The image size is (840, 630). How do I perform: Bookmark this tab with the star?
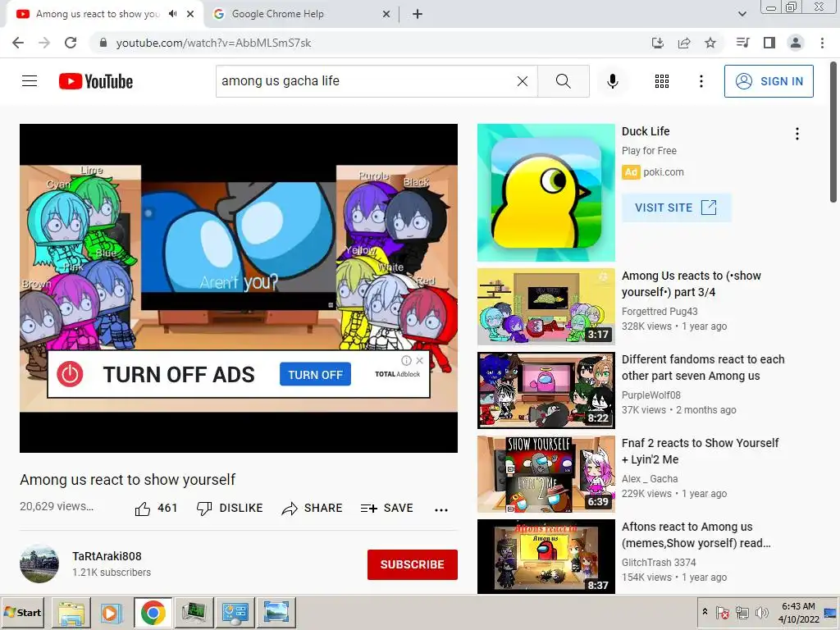tap(710, 43)
